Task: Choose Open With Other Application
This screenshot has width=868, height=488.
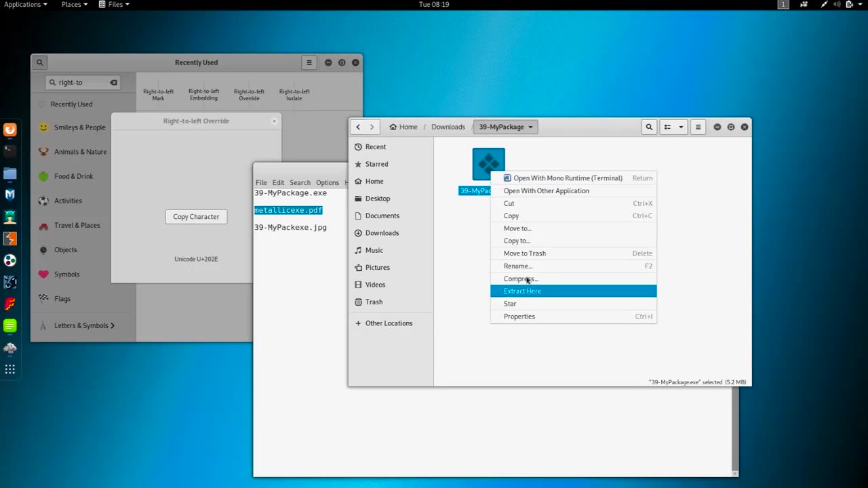Action: point(573,190)
